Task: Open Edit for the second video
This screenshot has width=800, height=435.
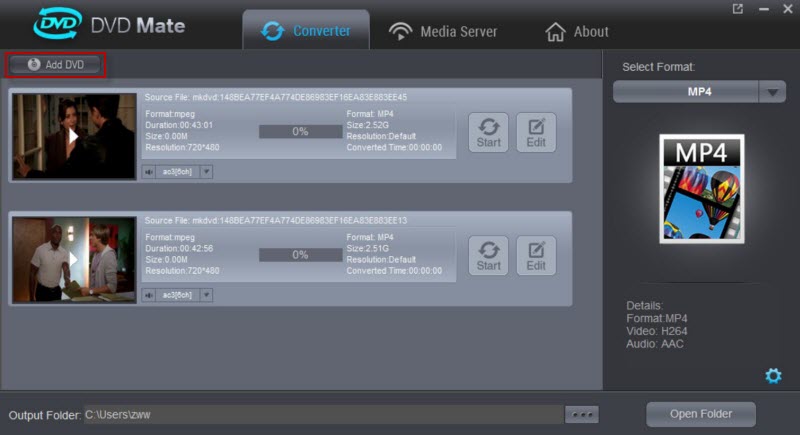Action: point(536,255)
